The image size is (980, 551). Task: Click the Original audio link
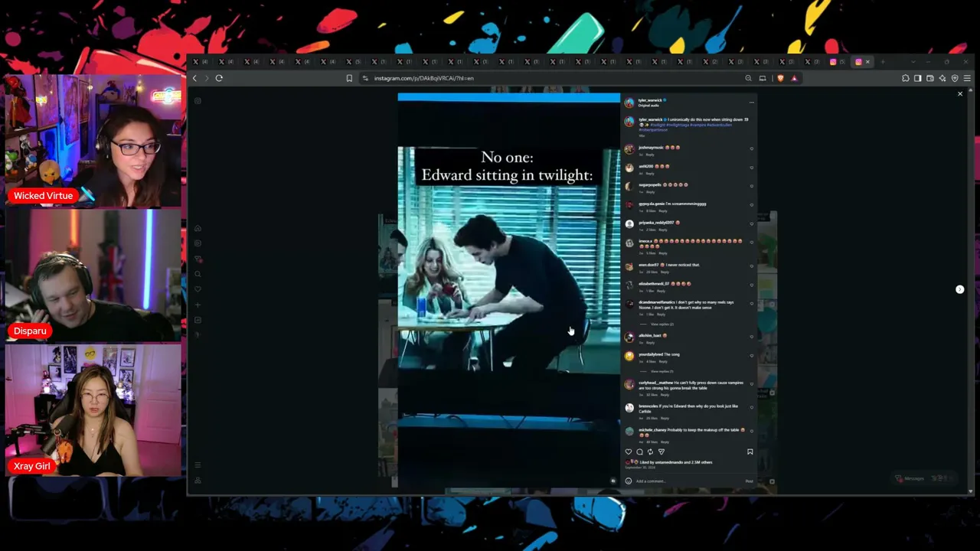coord(648,106)
